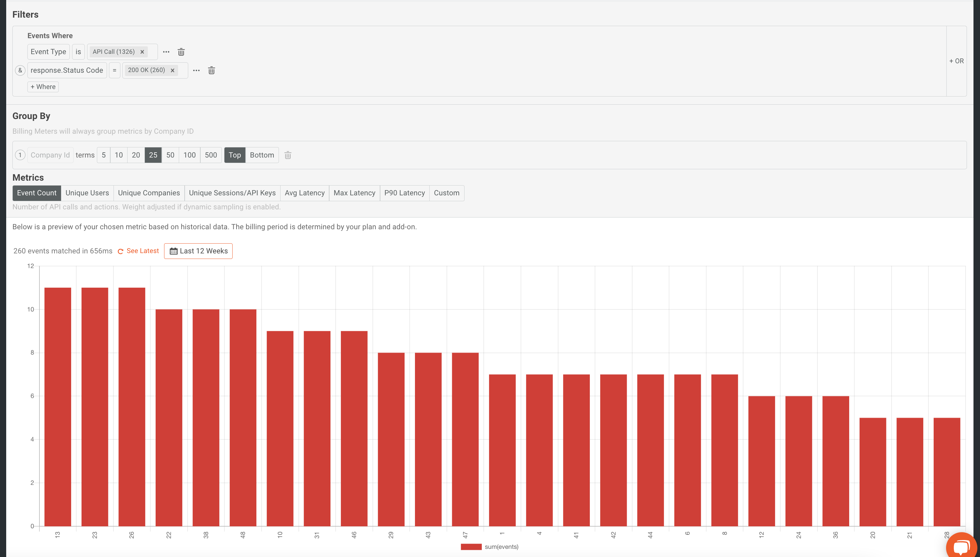This screenshot has height=557, width=980.
Task: Click the bar for company 41
Action: (576, 450)
